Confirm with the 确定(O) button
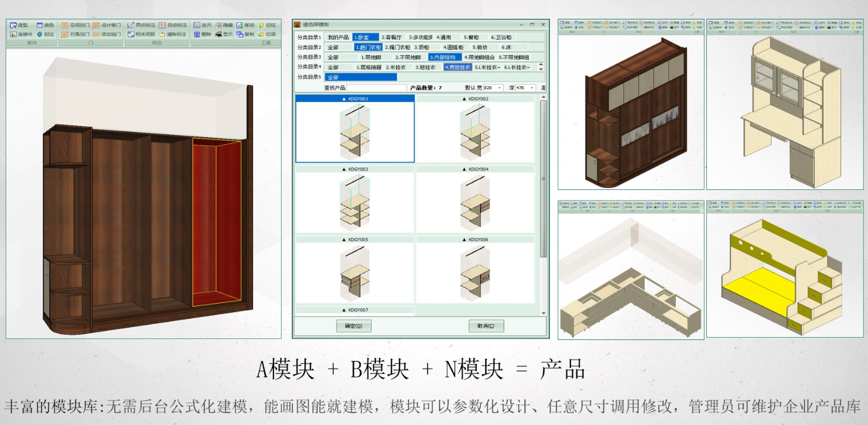This screenshot has height=425, width=868. tap(354, 326)
